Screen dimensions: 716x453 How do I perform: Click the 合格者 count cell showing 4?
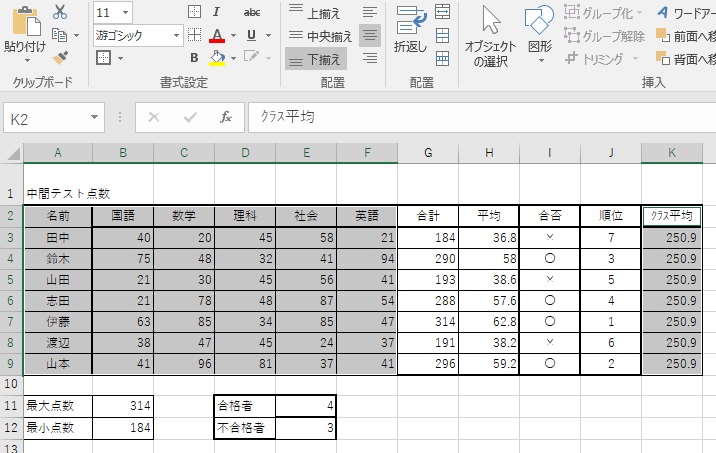306,406
